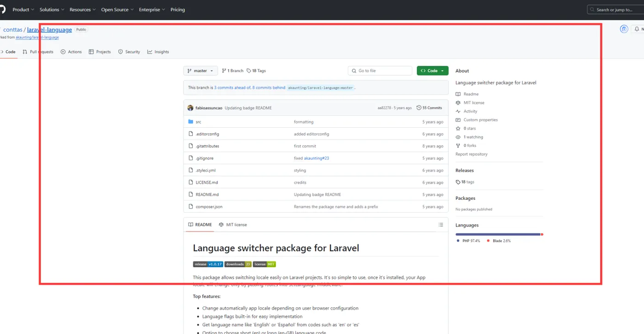Image resolution: width=644 pixels, height=334 pixels.
Task: Click the file icon beside composer.json
Action: pos(191,207)
